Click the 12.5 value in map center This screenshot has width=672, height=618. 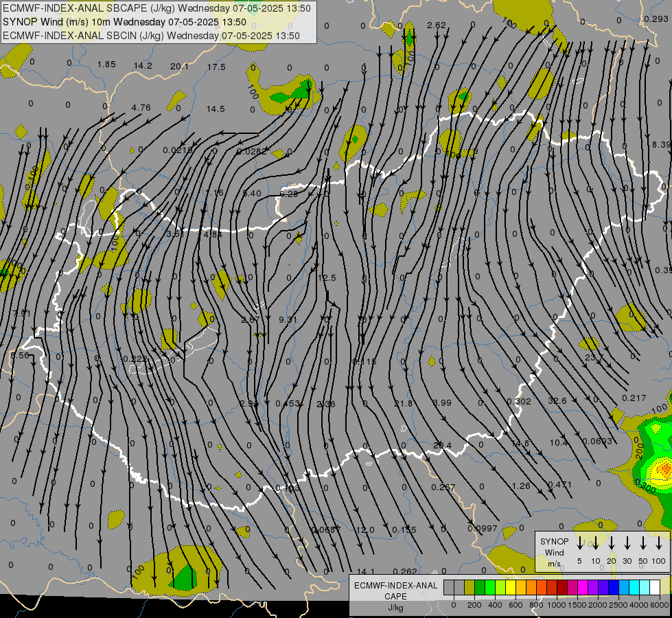click(x=327, y=278)
